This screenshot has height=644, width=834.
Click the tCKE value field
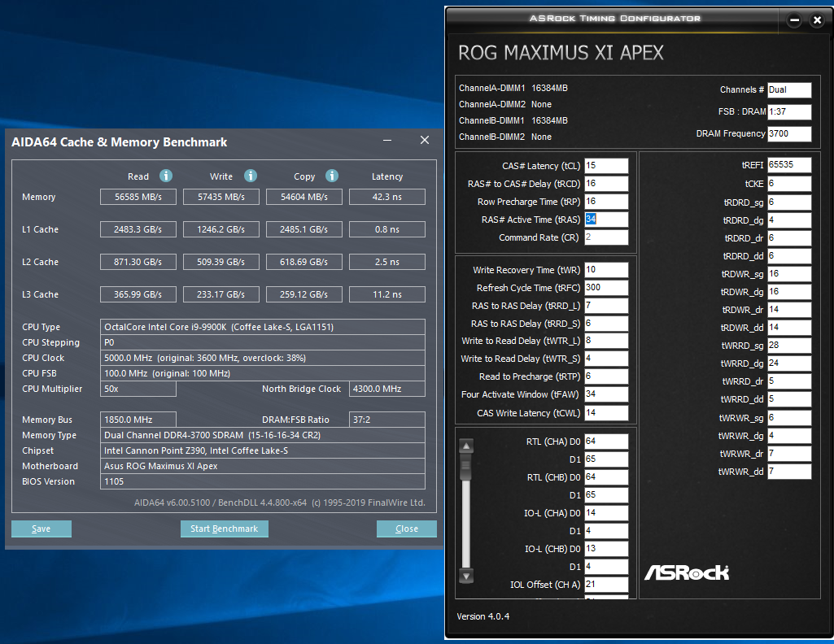point(789,184)
